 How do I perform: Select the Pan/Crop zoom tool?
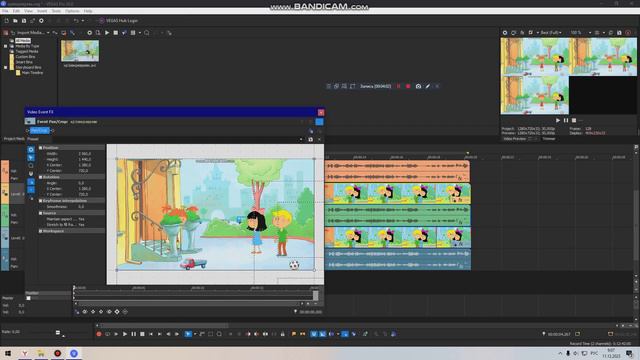tap(31, 166)
